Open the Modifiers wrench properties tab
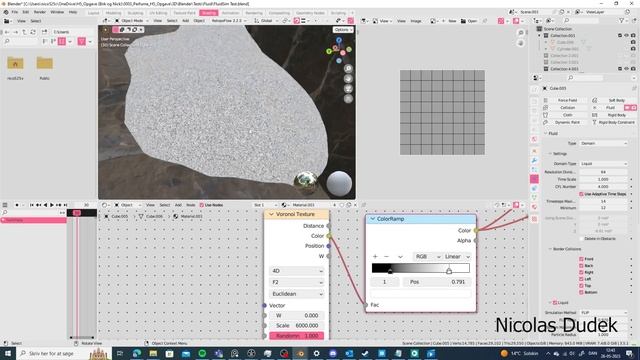 pos(534,160)
